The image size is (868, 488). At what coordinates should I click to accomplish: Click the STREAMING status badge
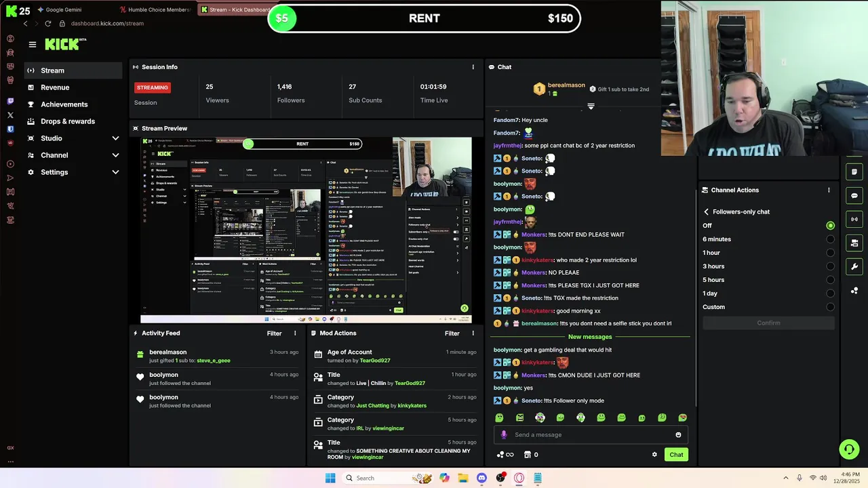(152, 87)
